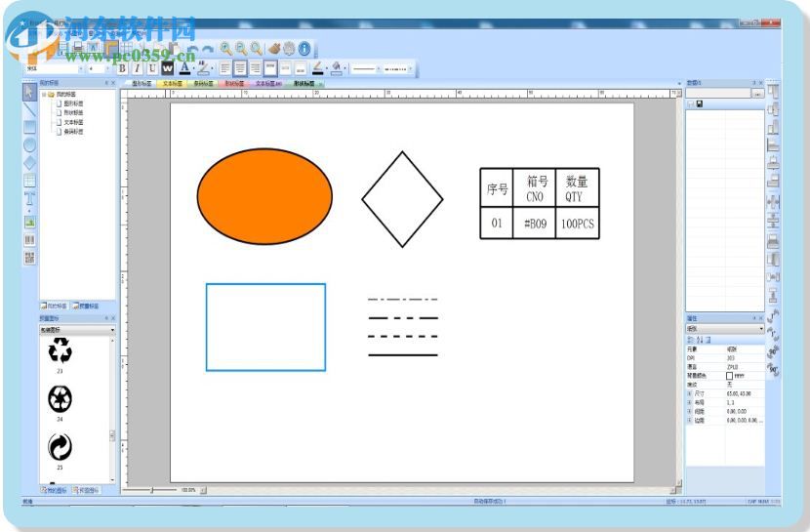Set vertical text alignment to top
The width and height of the screenshot is (810, 532).
270,68
